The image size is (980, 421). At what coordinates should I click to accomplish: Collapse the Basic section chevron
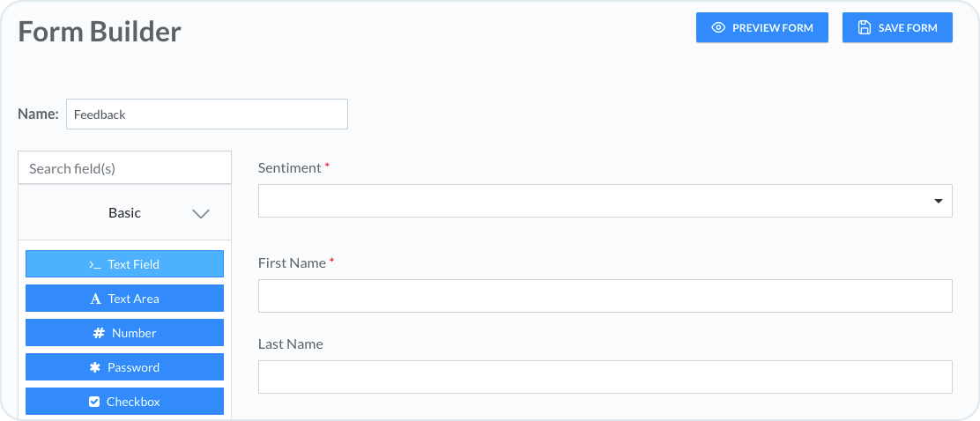point(201,213)
